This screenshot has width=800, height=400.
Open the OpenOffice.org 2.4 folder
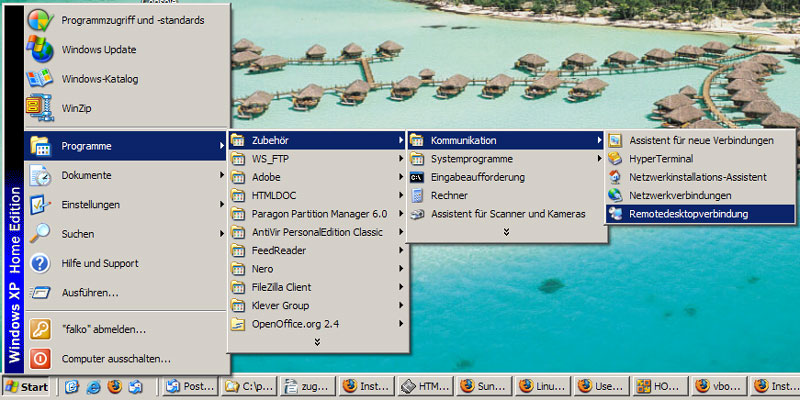[317, 324]
